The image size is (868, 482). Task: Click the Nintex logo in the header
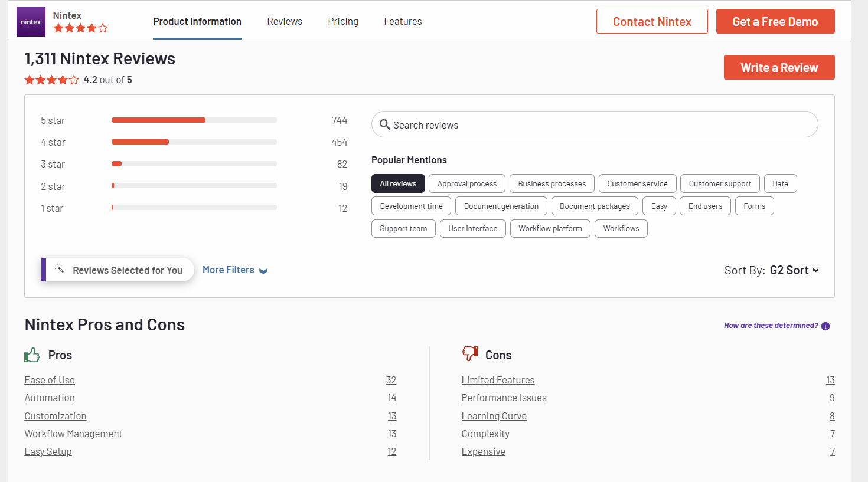pyautogui.click(x=31, y=21)
